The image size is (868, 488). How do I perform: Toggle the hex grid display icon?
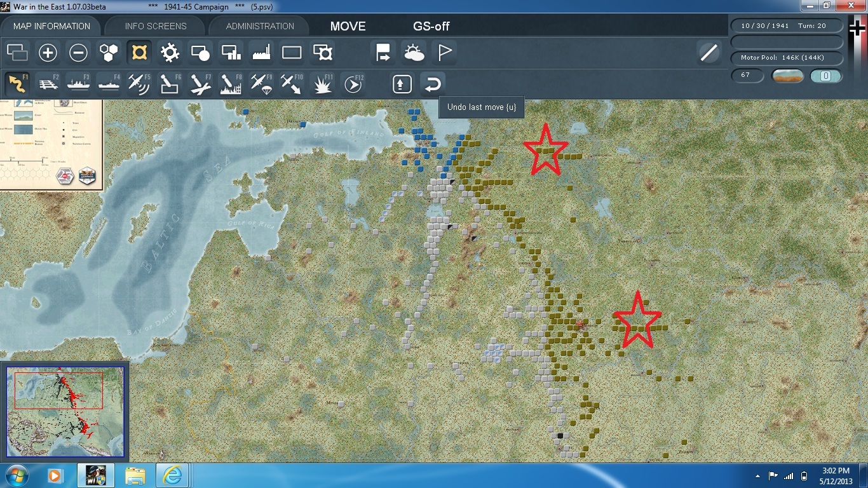(x=109, y=53)
